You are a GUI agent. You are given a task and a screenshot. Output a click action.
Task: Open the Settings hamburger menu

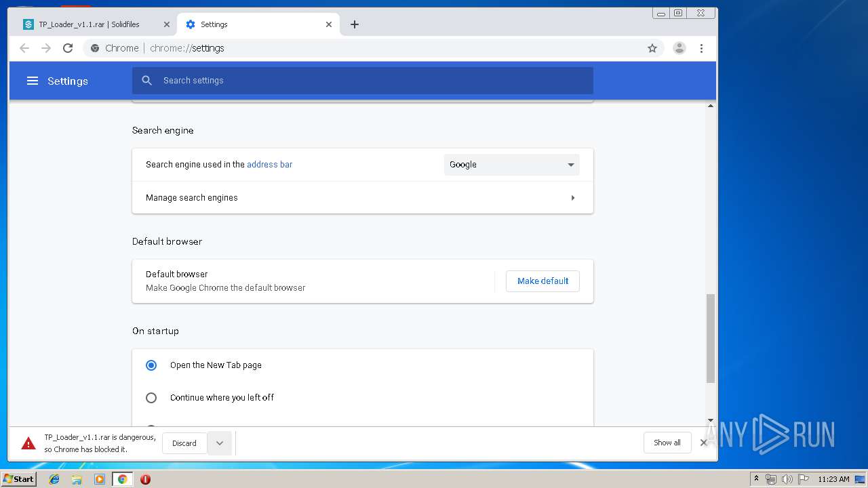tap(32, 81)
